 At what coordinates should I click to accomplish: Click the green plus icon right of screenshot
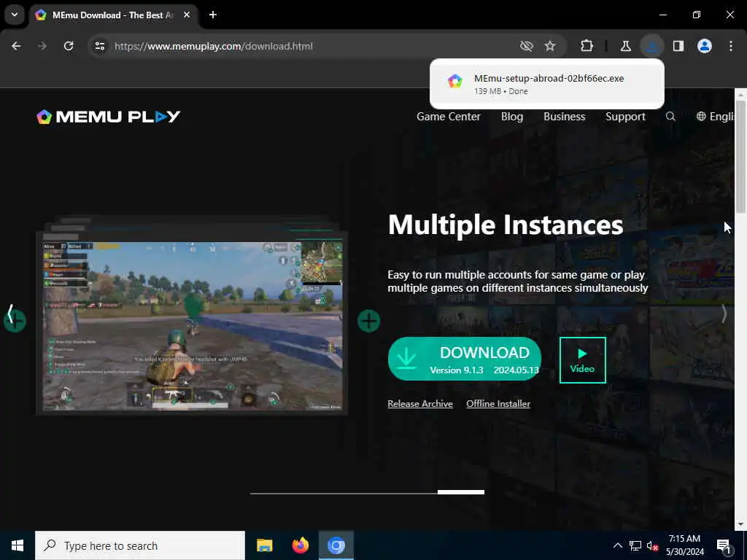[368, 321]
